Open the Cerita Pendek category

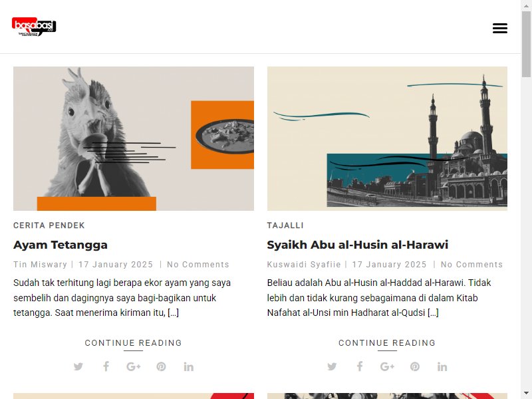pos(49,225)
